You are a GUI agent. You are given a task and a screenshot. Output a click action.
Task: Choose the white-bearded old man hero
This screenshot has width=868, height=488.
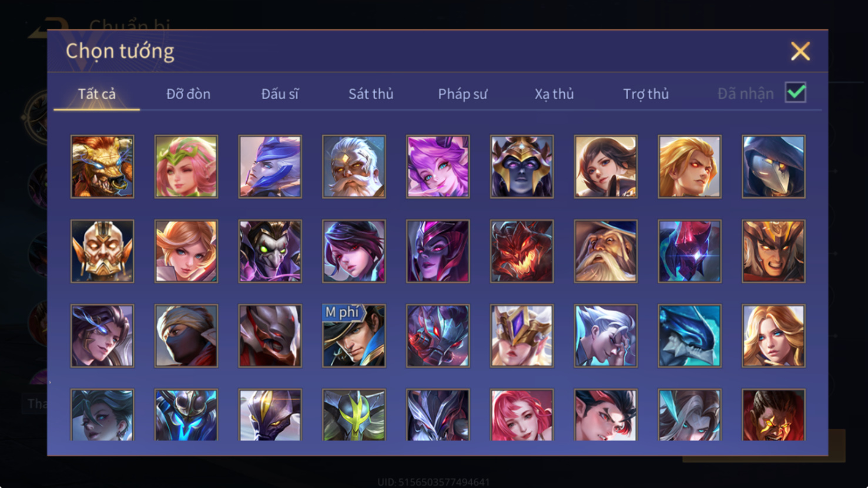click(354, 167)
